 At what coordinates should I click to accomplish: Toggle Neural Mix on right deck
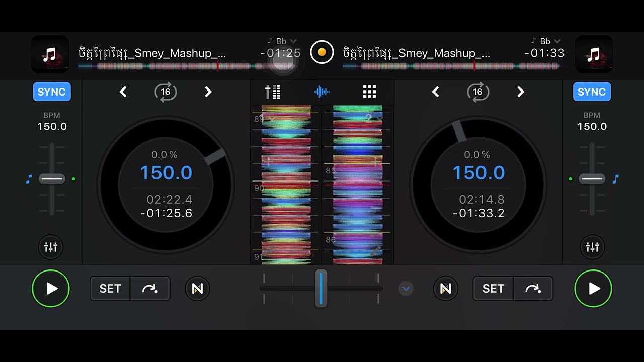446,289
